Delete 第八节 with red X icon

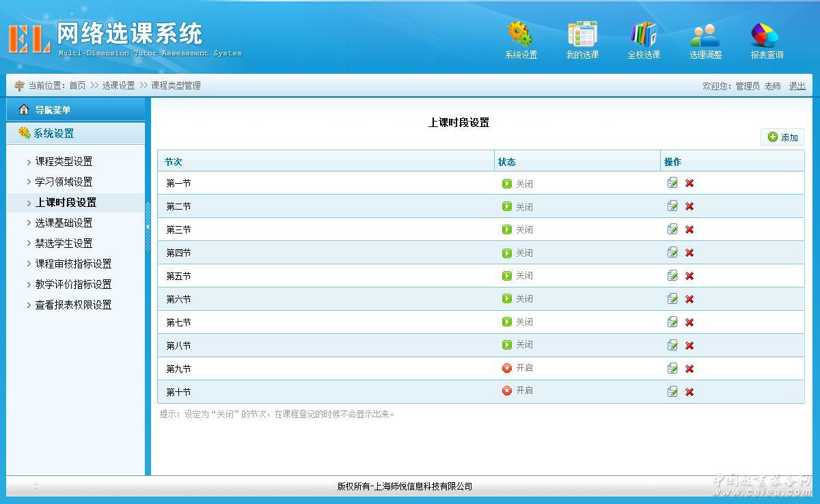pos(689,346)
